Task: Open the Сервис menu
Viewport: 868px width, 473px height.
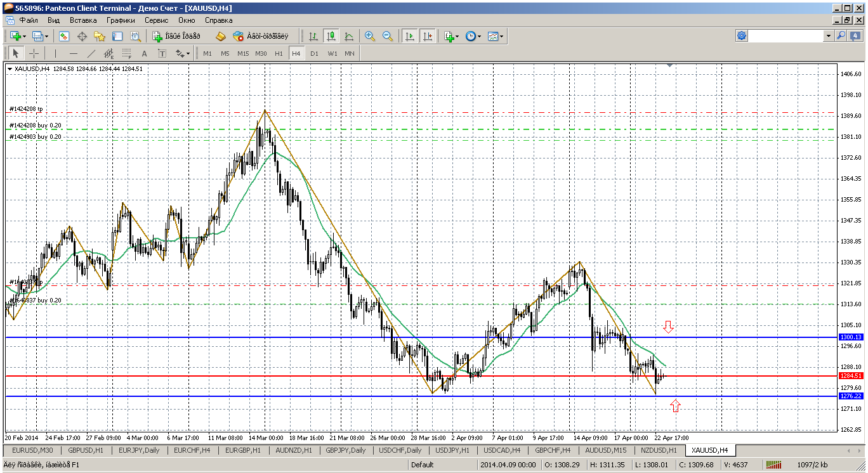Action: coord(156,20)
